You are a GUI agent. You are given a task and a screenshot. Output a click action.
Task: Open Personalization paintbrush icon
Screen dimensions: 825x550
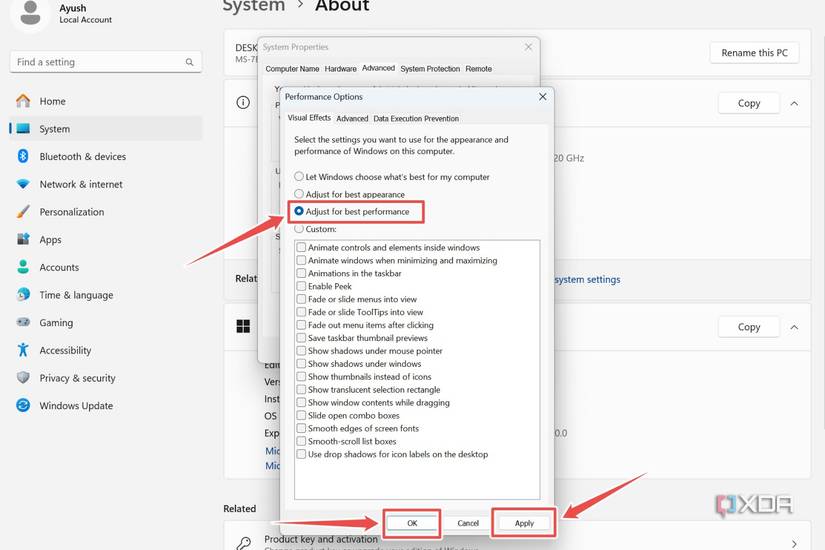(23, 212)
